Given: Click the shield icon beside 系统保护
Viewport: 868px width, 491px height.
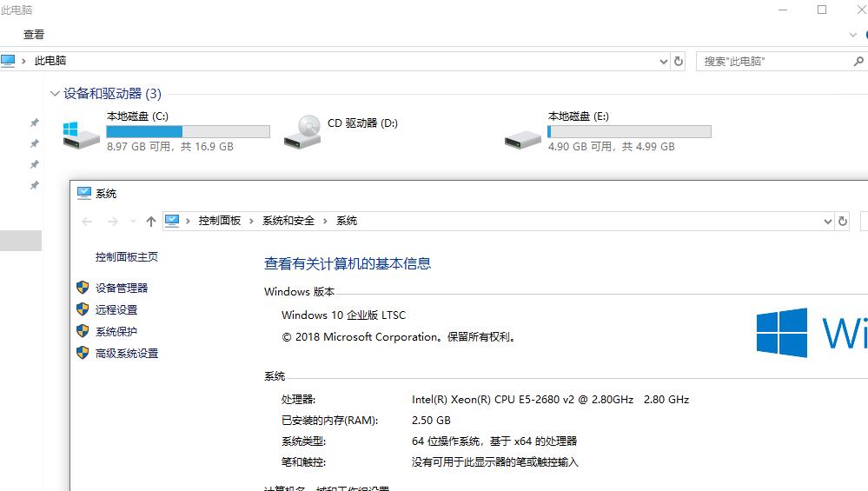Looking at the screenshot, I should pyautogui.click(x=83, y=331).
